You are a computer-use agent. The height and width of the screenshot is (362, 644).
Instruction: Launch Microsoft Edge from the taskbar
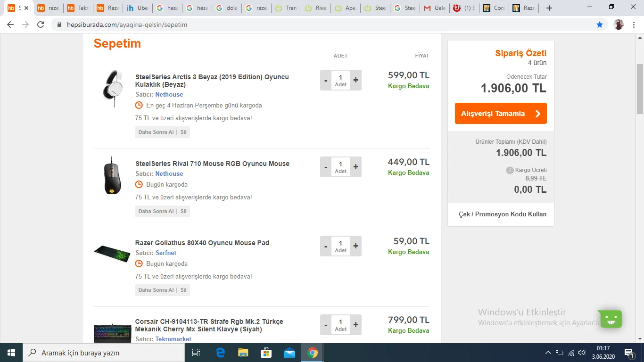point(220,353)
